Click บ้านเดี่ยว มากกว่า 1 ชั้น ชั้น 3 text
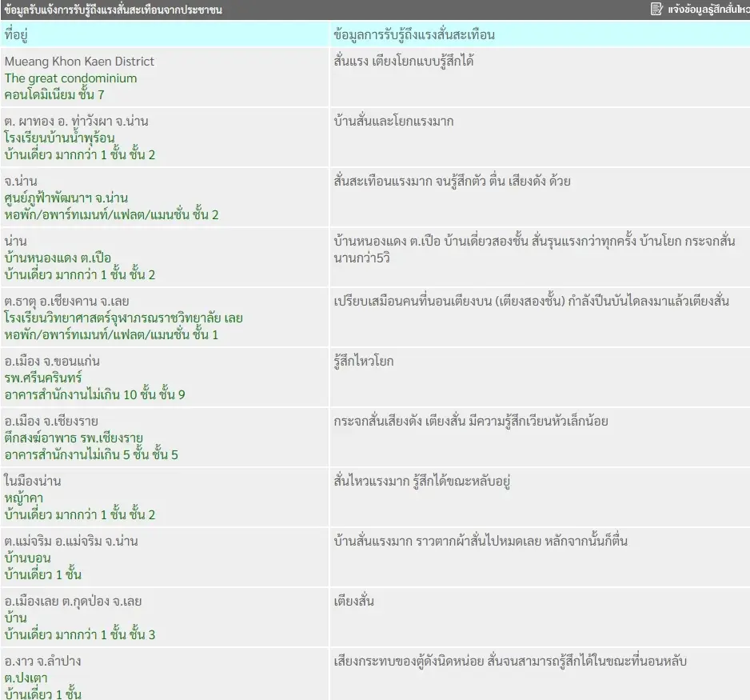 pyautogui.click(x=80, y=635)
